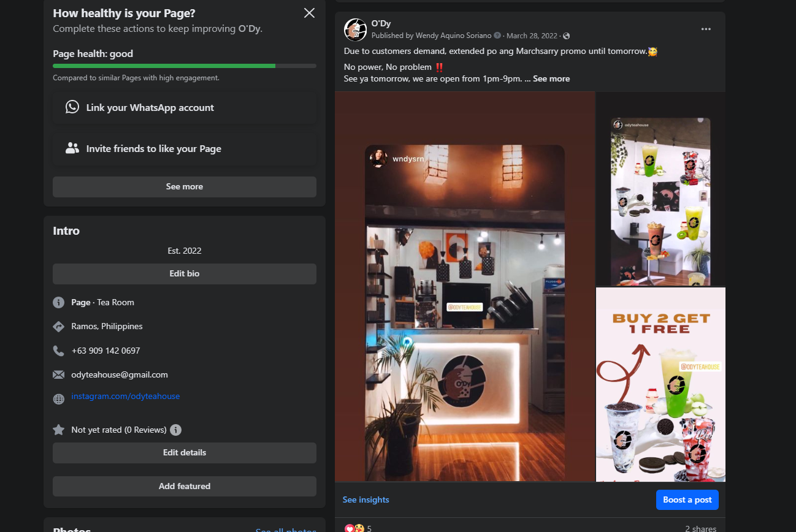Click the Edit bio button
796x532 pixels.
tap(185, 274)
